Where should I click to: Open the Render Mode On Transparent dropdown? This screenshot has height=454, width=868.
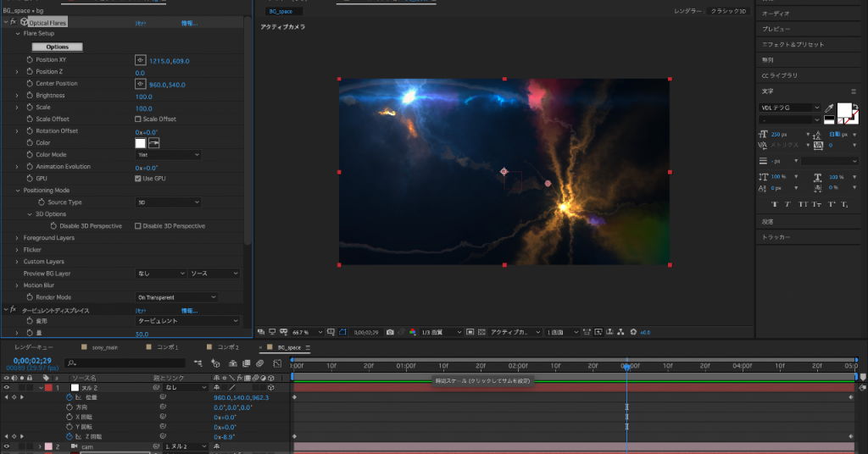[176, 297]
